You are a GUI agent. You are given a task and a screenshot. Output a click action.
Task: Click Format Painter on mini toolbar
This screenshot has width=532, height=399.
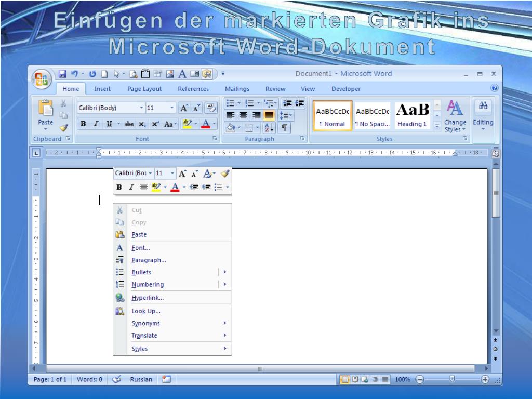pyautogui.click(x=225, y=174)
